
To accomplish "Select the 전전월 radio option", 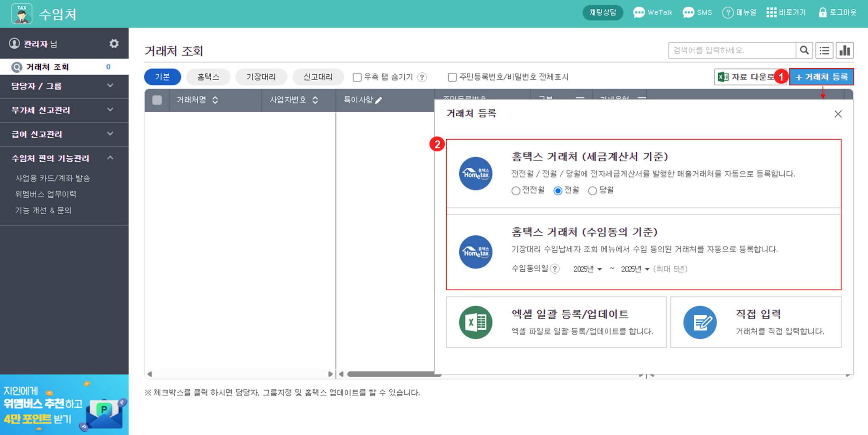I will pyautogui.click(x=515, y=191).
